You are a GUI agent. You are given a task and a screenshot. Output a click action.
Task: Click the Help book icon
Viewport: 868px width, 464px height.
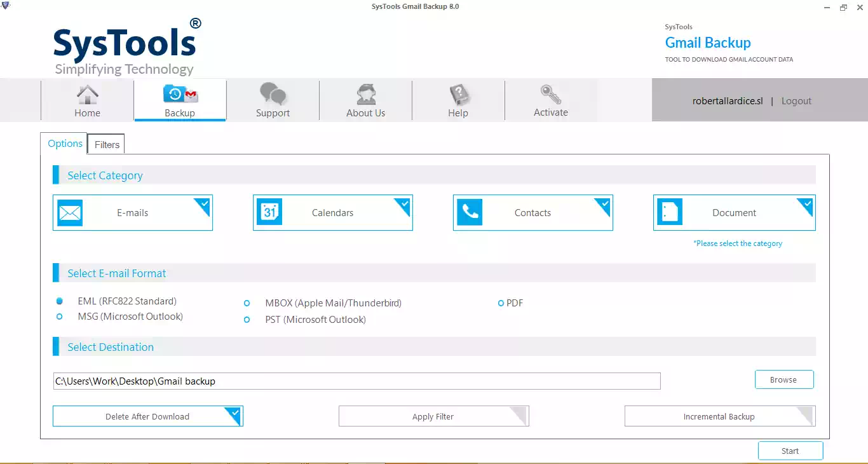tap(458, 95)
